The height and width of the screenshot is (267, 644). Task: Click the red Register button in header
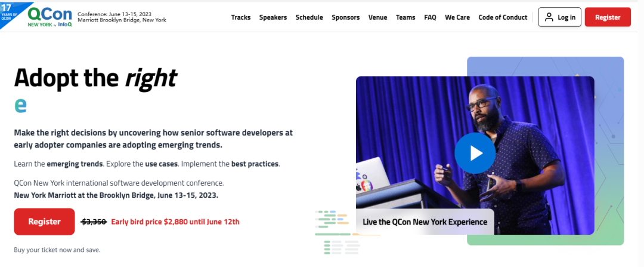click(608, 17)
